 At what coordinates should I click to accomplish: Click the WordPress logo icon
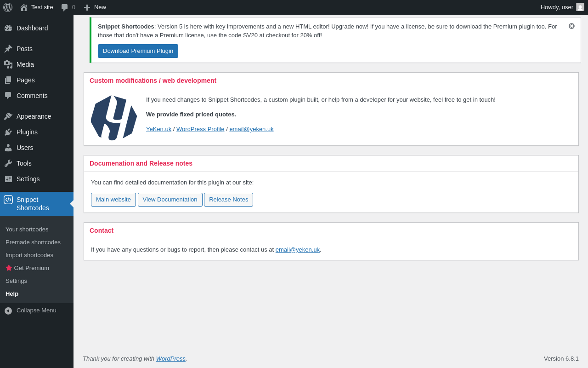pos(8,7)
